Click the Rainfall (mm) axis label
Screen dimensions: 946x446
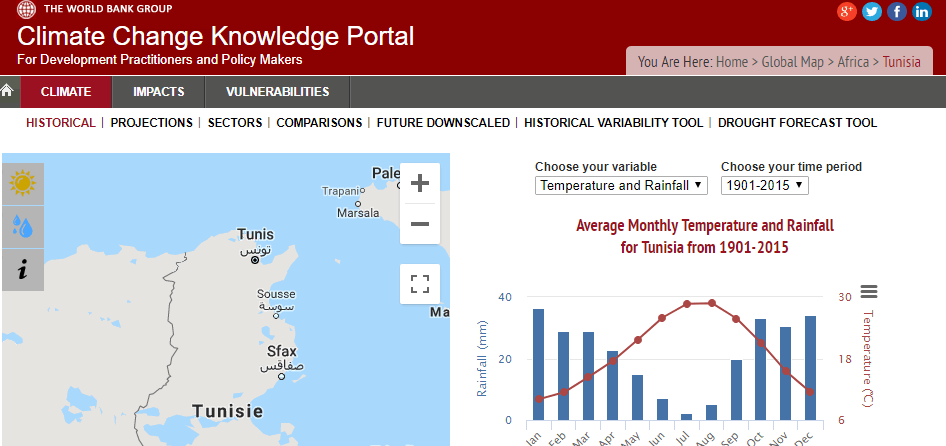point(481,358)
